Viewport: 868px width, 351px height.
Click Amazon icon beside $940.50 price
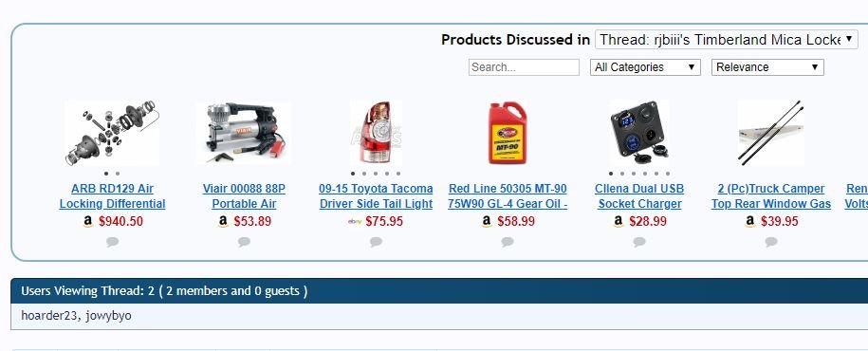click(88, 221)
